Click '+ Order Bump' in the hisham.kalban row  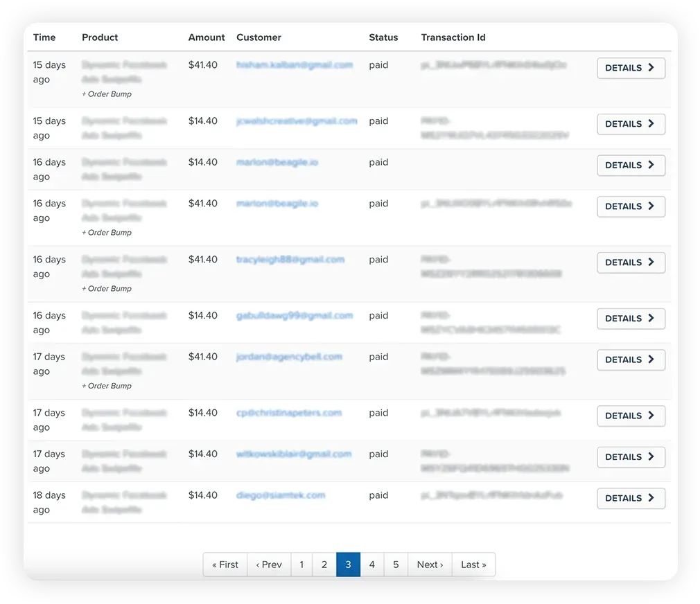107,94
